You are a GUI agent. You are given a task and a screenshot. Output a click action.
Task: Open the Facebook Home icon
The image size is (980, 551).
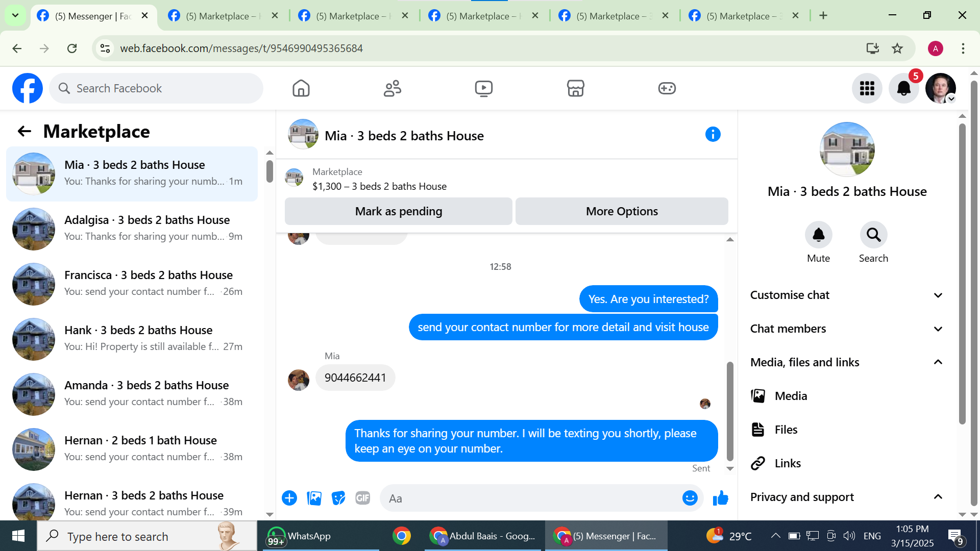(x=301, y=88)
